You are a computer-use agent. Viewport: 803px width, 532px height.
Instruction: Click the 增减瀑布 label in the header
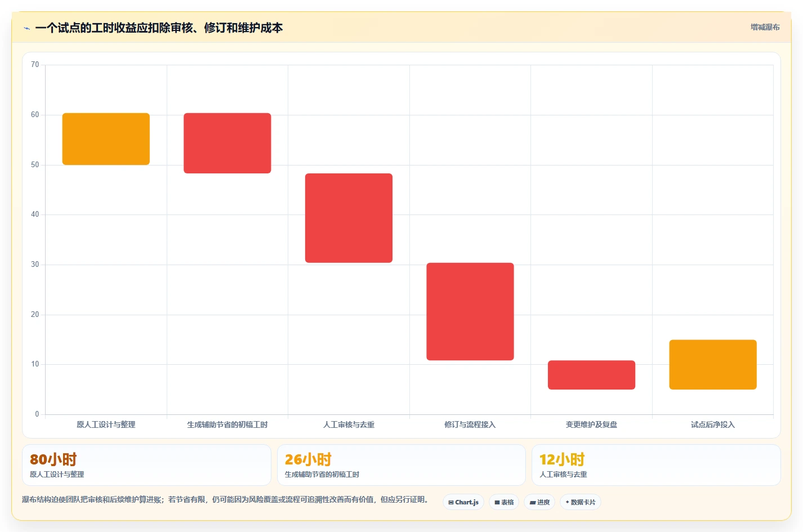765,27
